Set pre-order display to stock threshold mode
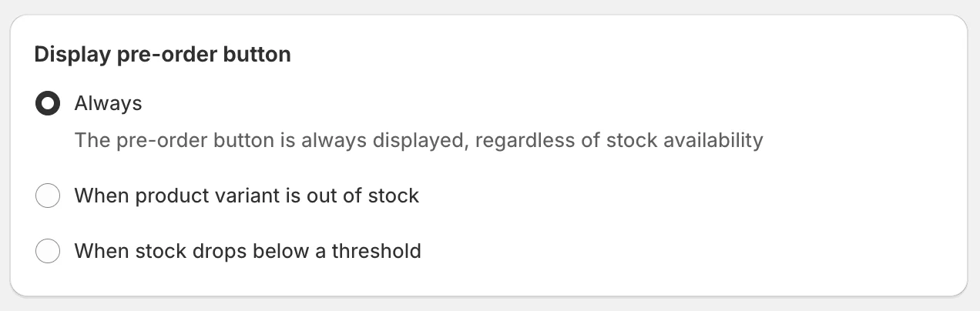Viewport: 980px width, 311px height. (48, 251)
